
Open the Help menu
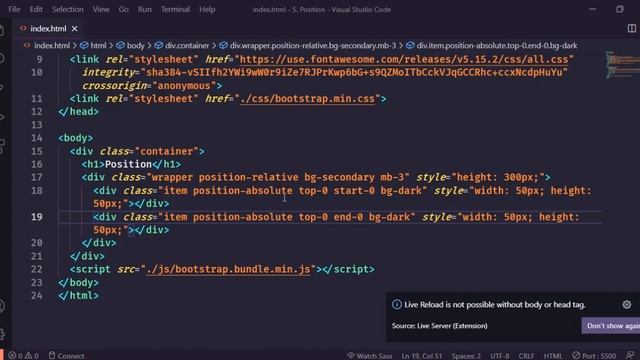click(x=207, y=9)
